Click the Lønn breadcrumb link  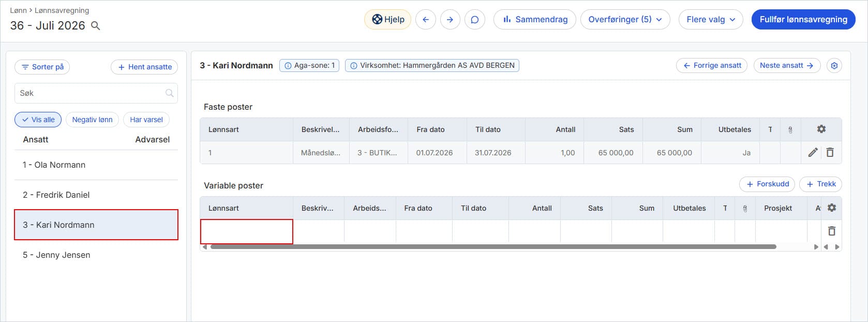(18, 10)
